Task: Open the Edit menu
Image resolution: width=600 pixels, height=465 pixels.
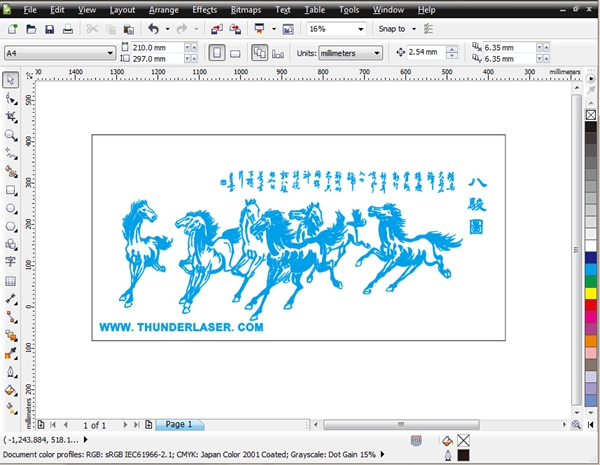Action: [57, 10]
